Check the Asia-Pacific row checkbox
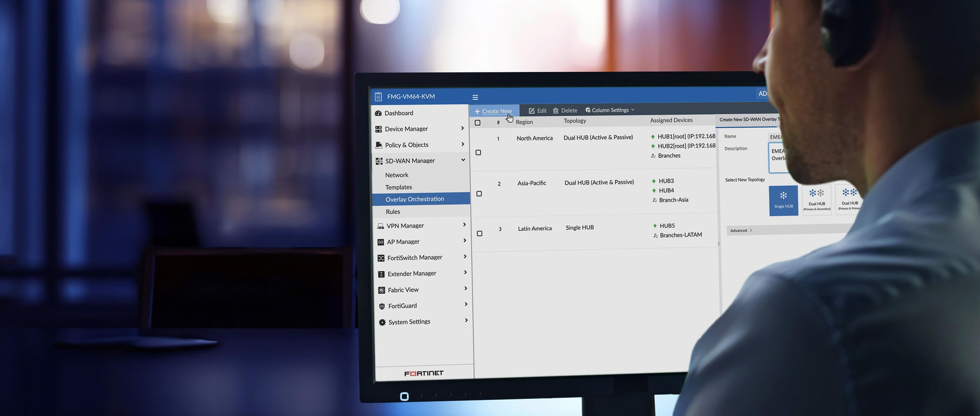Image resolution: width=980 pixels, height=416 pixels. point(479,193)
